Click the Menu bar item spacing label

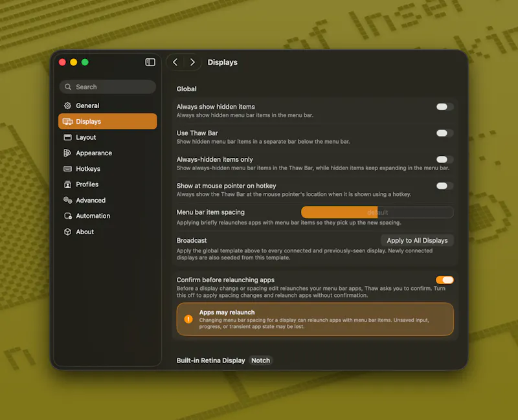pos(210,212)
